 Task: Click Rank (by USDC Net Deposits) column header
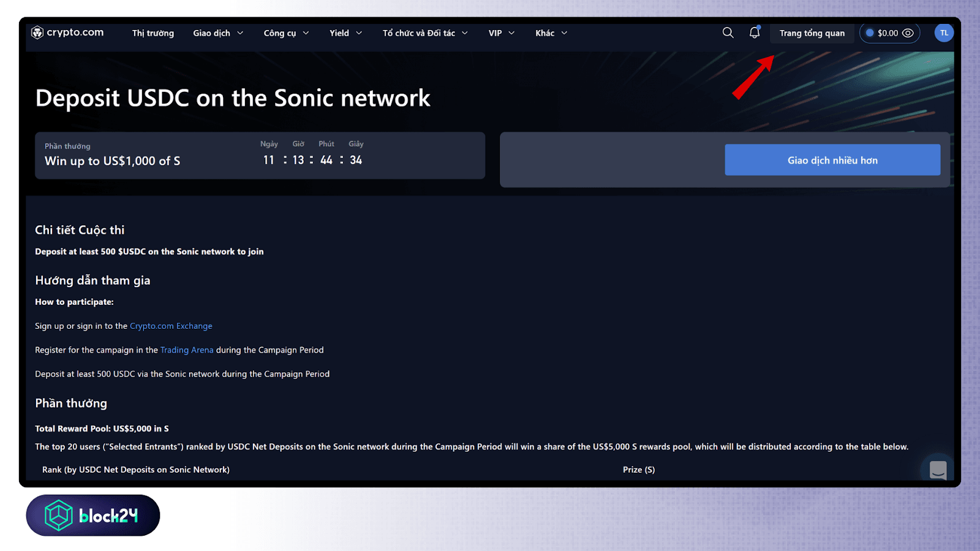coord(136,470)
